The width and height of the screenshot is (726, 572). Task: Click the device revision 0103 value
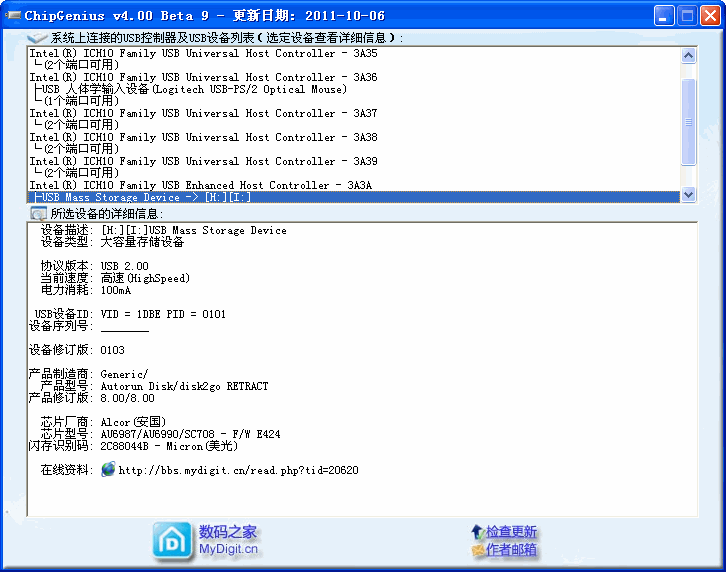pyautogui.click(x=113, y=350)
